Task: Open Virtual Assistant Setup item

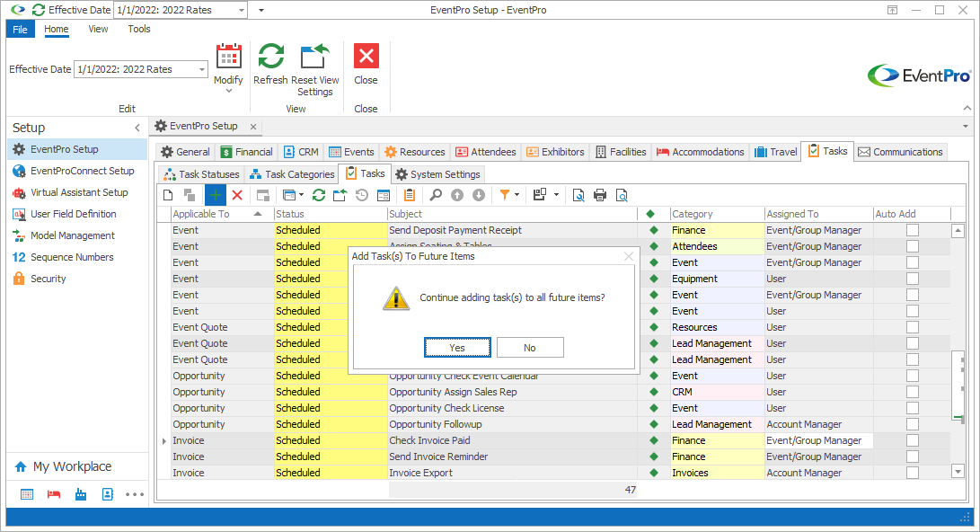Action: 79,192
